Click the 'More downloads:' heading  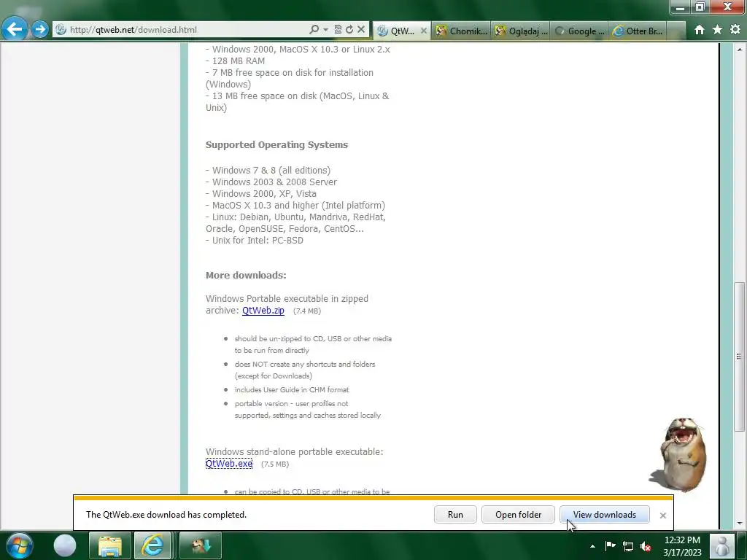pos(246,275)
